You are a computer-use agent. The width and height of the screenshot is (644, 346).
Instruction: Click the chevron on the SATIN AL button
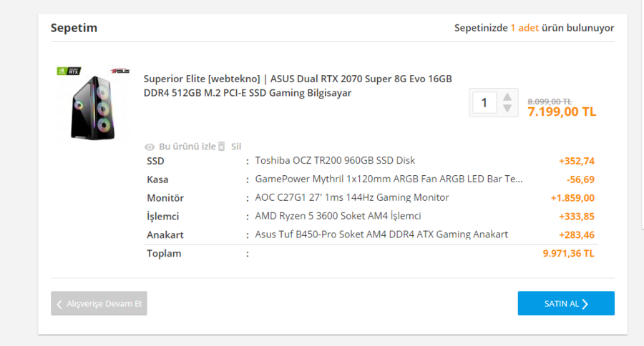click(x=585, y=304)
